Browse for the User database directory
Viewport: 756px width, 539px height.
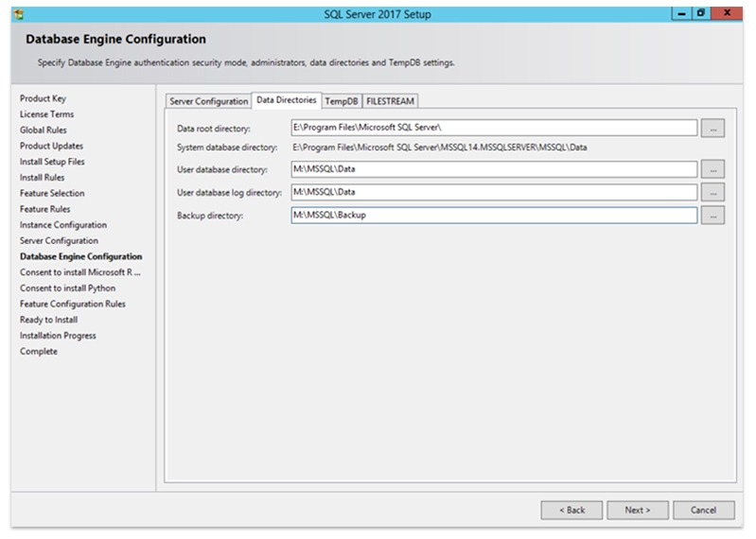712,169
